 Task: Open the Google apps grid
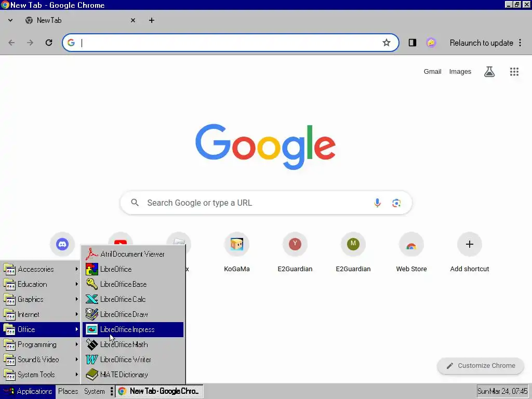point(514,72)
